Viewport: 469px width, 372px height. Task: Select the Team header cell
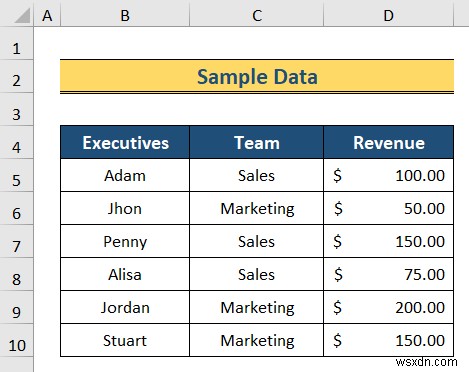256,142
